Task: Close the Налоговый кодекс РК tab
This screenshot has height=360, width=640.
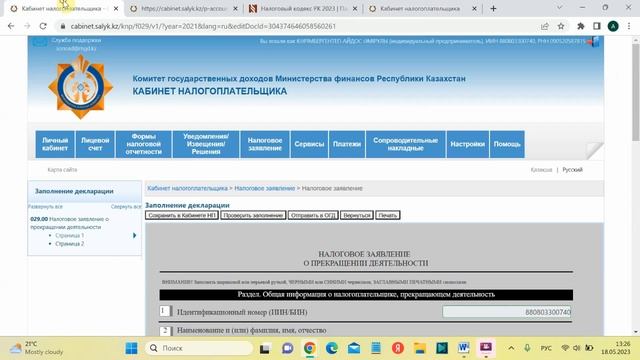Action: [x=355, y=9]
